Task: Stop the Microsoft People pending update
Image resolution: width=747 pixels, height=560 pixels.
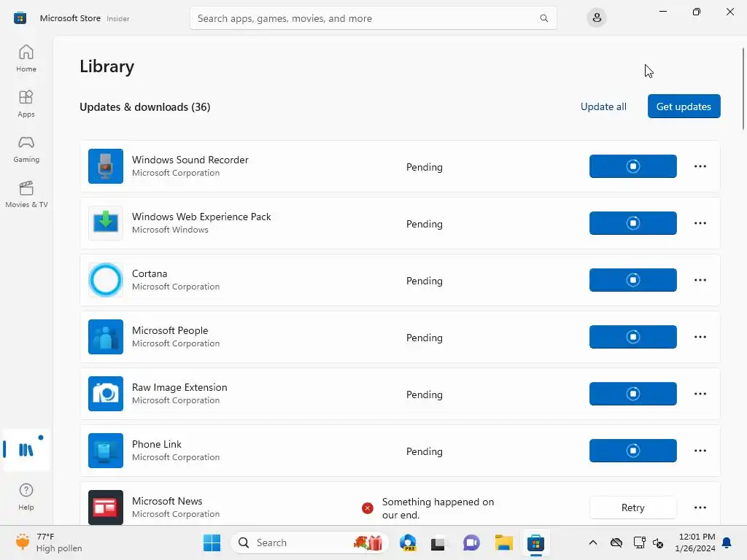Action: point(632,337)
